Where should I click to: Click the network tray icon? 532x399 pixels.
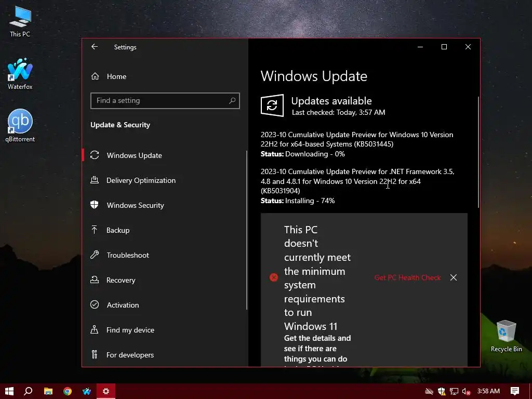click(454, 391)
